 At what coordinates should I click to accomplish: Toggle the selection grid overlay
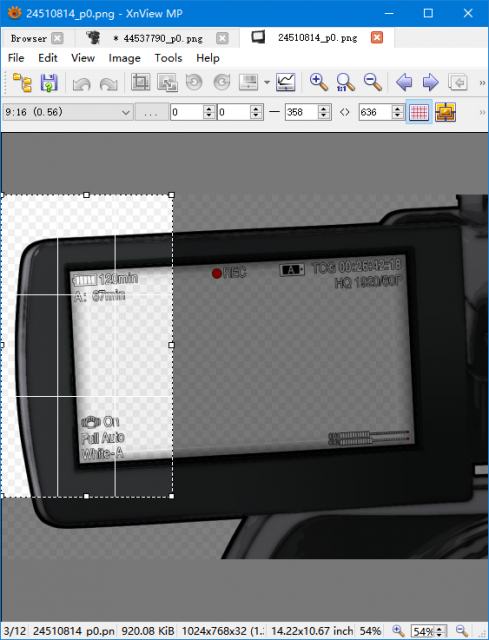419,112
